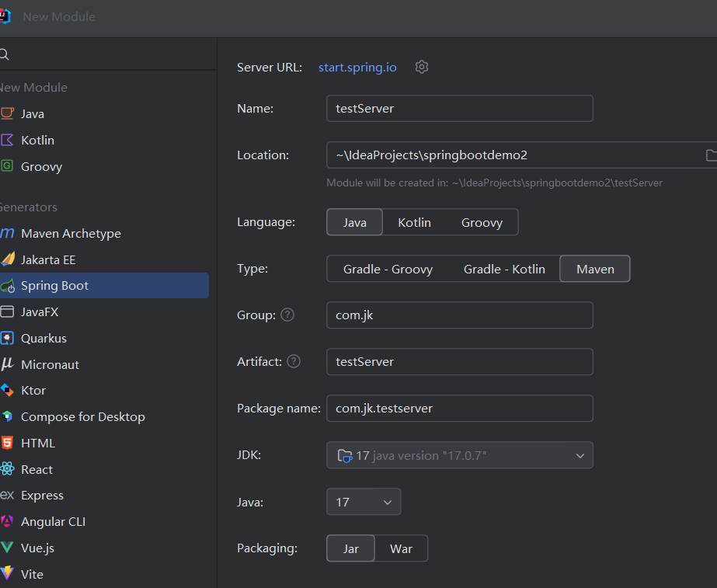This screenshot has height=588, width=717.
Task: Select the Vue.js generator
Action: (104, 548)
